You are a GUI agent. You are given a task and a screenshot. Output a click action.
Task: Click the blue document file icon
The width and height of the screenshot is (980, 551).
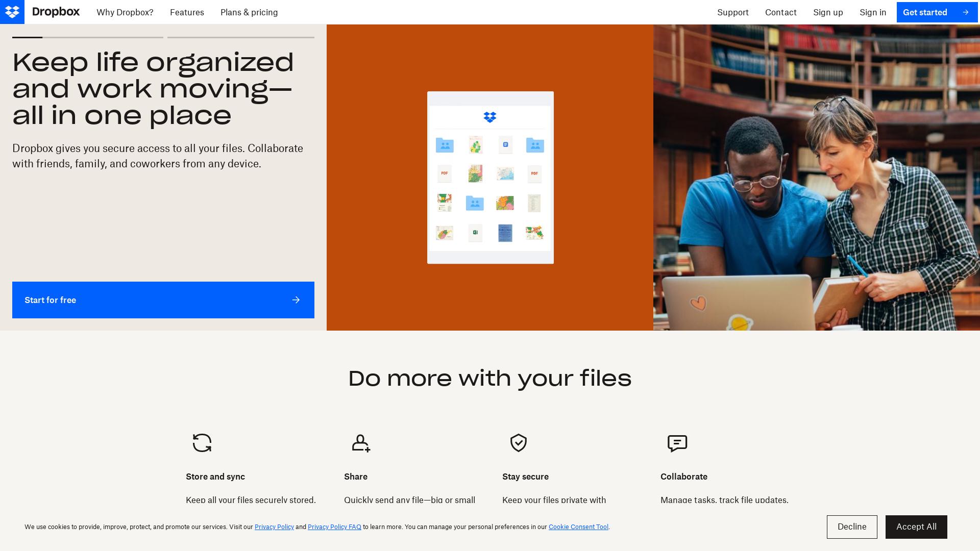point(505,145)
